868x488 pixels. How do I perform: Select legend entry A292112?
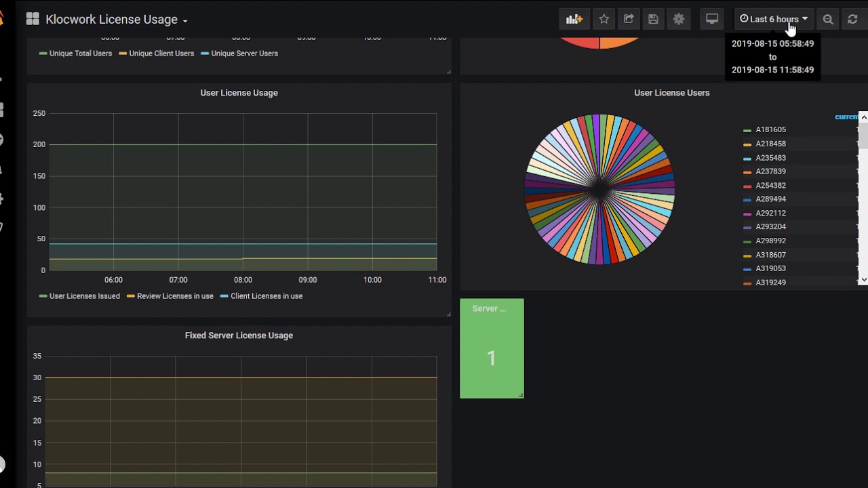pos(770,213)
